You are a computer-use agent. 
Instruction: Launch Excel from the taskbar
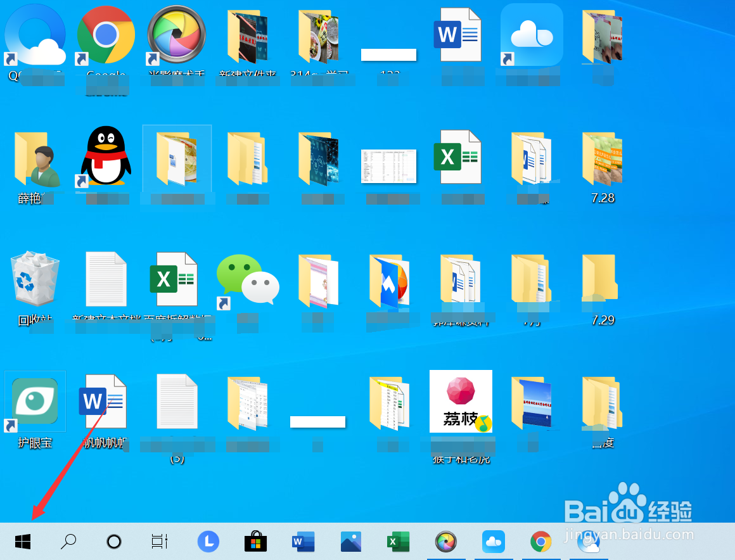[x=398, y=542]
